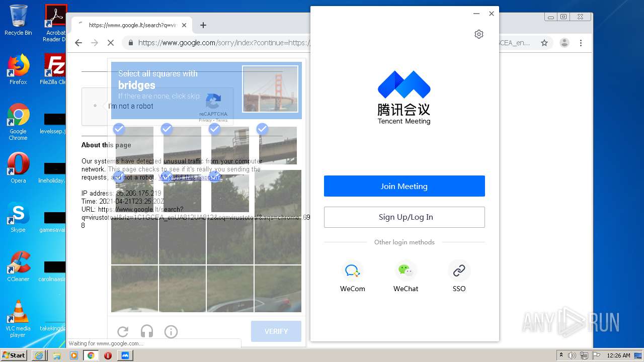
Task: Minimize the Tencent Meeting window
Action: coord(476,14)
